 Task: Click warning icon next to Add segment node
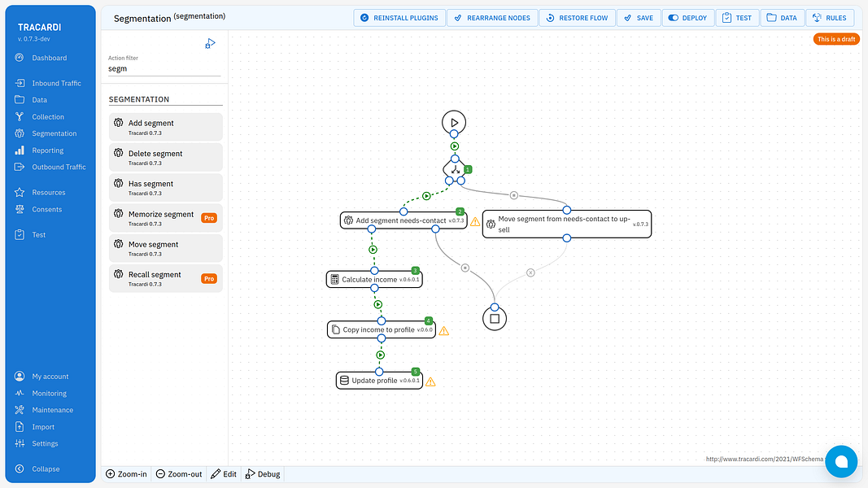(475, 221)
